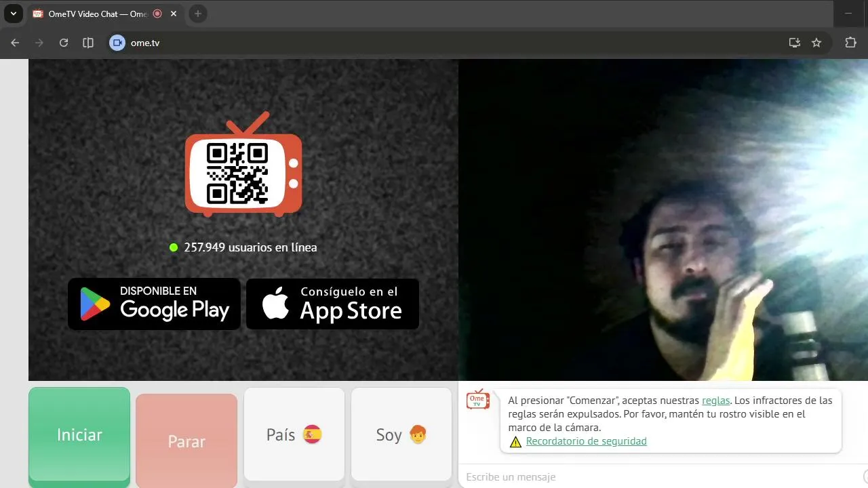
Task: Open the tab search dropdown arrow
Action: [x=13, y=14]
